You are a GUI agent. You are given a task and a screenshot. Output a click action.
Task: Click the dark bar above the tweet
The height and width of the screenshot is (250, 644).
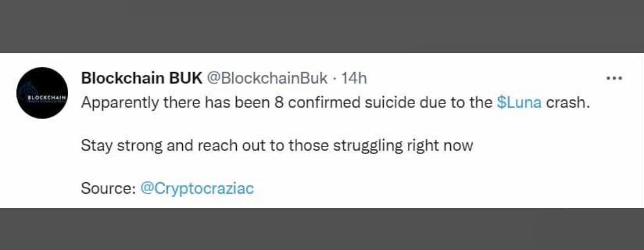(322, 26)
